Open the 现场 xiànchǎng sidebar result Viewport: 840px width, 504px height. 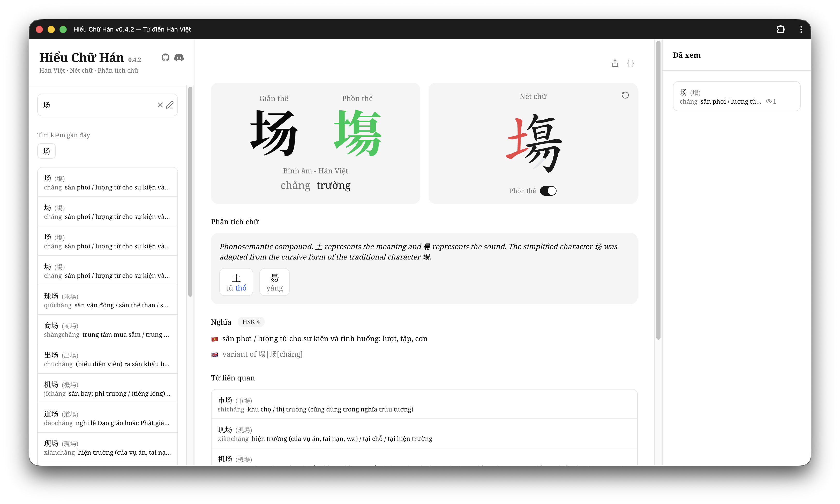107,448
